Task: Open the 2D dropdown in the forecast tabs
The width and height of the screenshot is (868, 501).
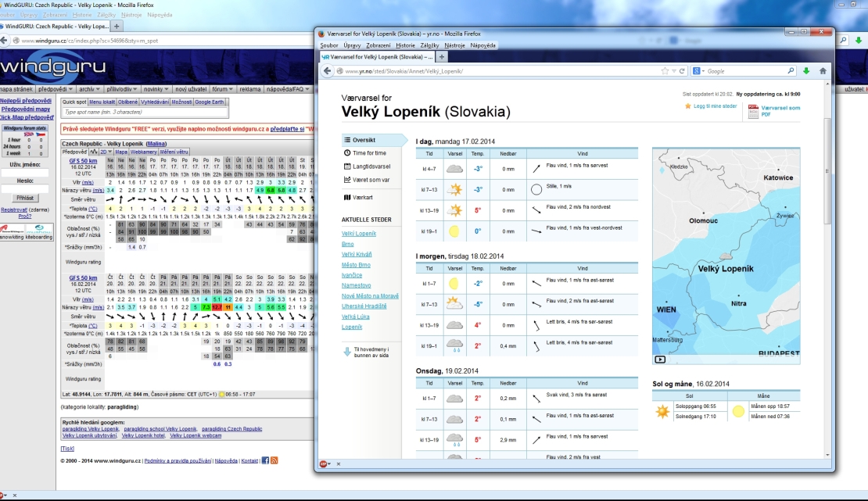Action: pyautogui.click(x=106, y=152)
